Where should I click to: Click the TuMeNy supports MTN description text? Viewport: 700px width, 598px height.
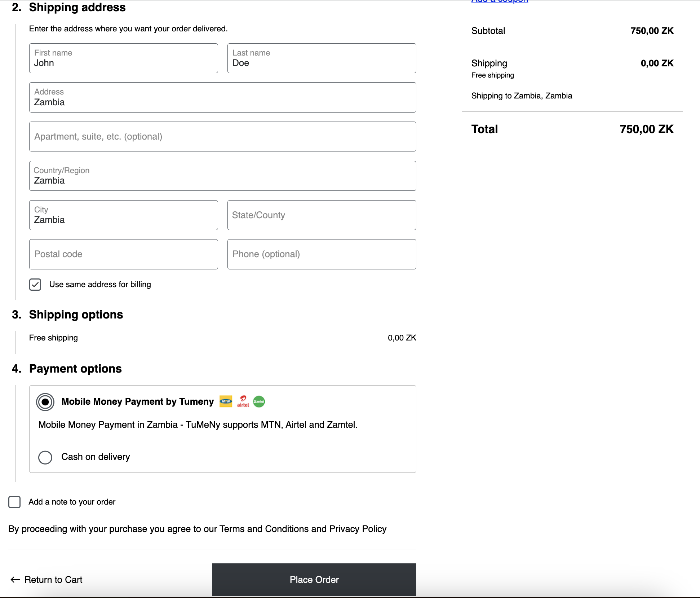pyautogui.click(x=198, y=425)
